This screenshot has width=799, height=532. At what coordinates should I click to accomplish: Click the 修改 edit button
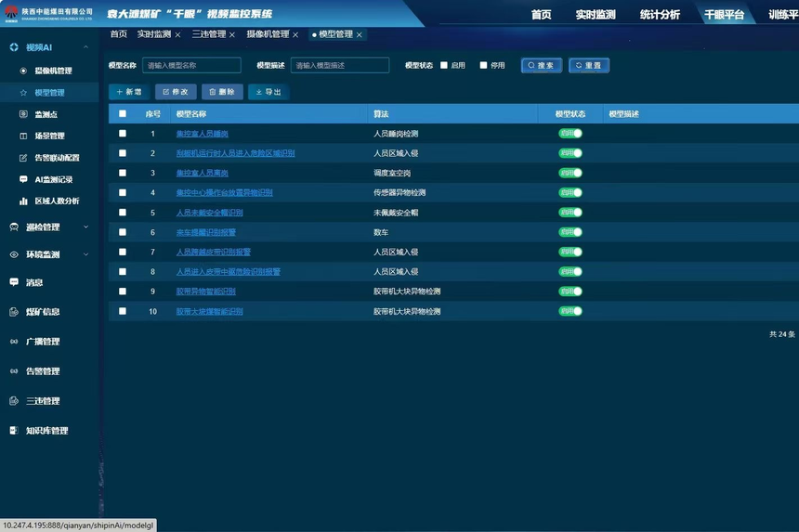(176, 92)
